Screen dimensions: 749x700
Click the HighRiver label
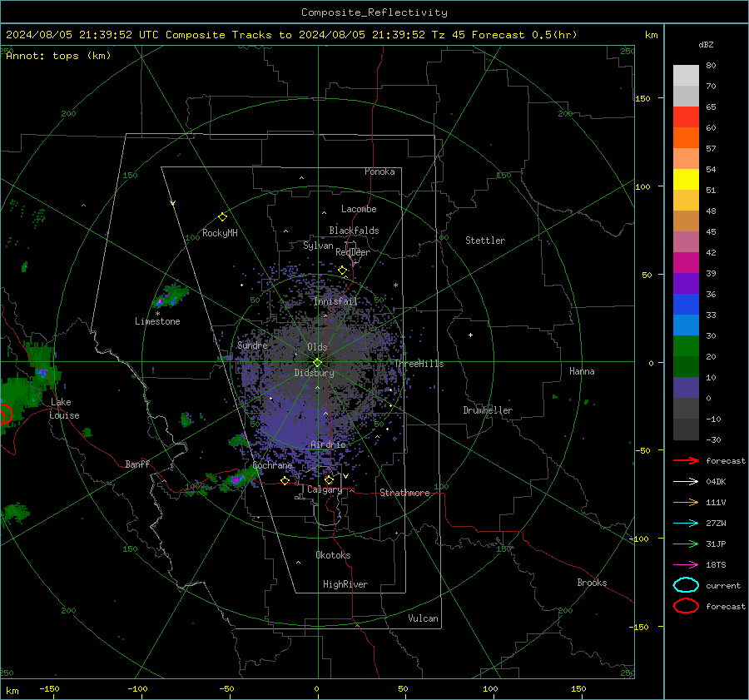coord(345,584)
